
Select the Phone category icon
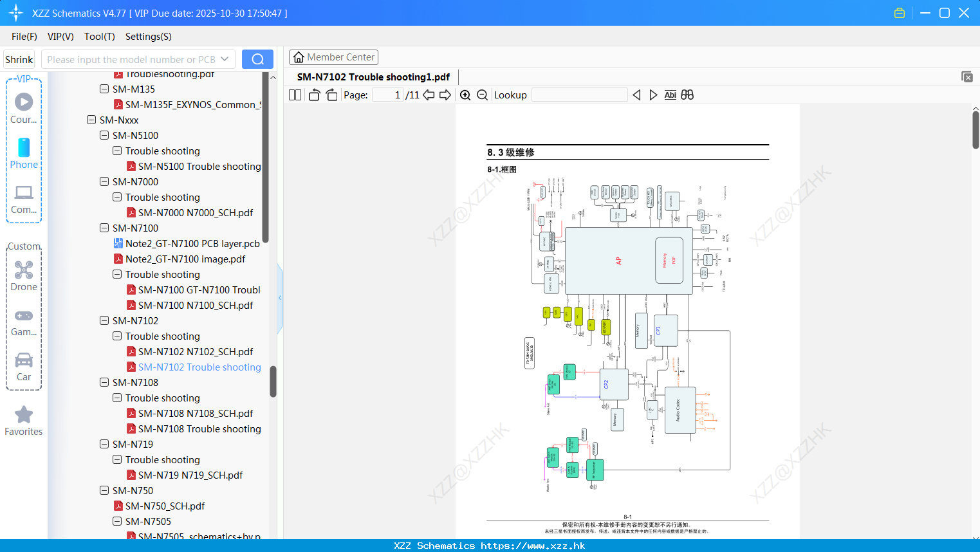[24, 153]
